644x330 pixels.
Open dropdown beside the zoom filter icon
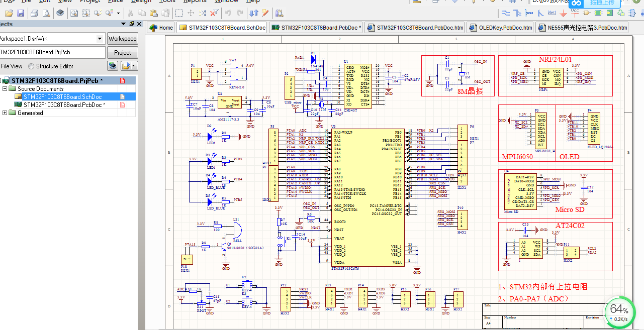pyautogui.click(x=118, y=13)
